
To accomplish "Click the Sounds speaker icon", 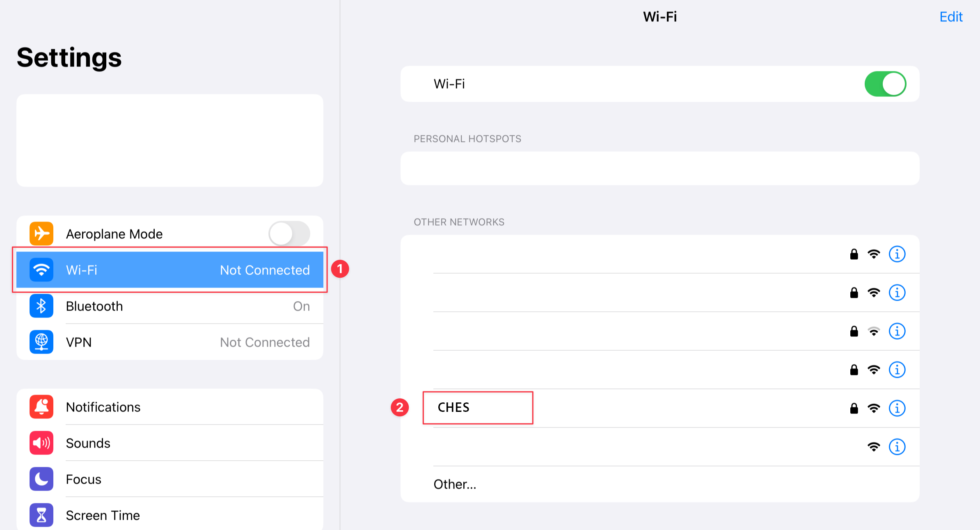I will coord(41,443).
